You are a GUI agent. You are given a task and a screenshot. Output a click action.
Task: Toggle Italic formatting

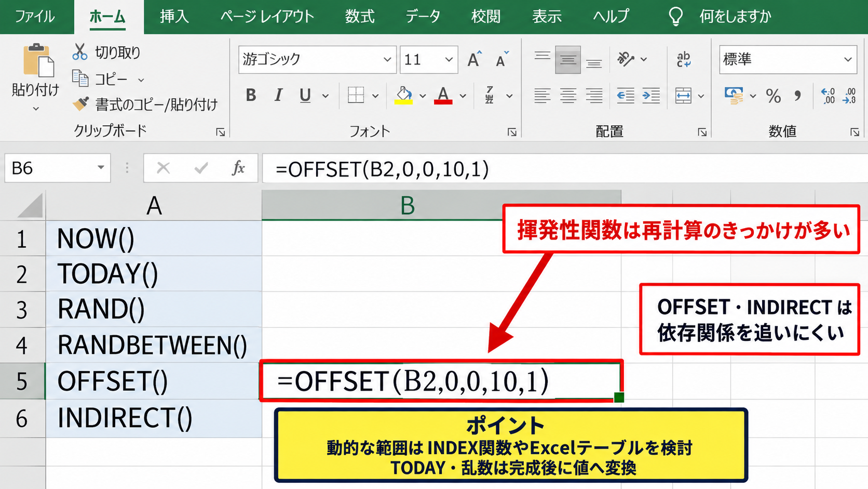coord(279,95)
